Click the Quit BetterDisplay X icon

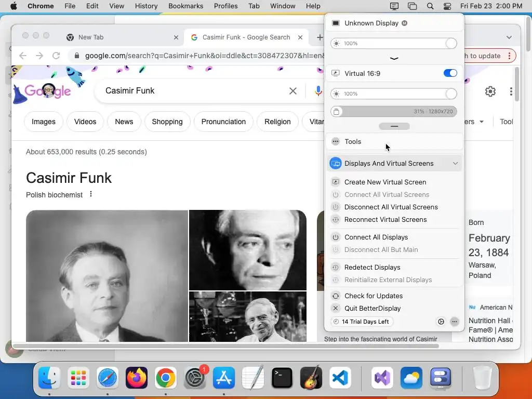pyautogui.click(x=336, y=308)
